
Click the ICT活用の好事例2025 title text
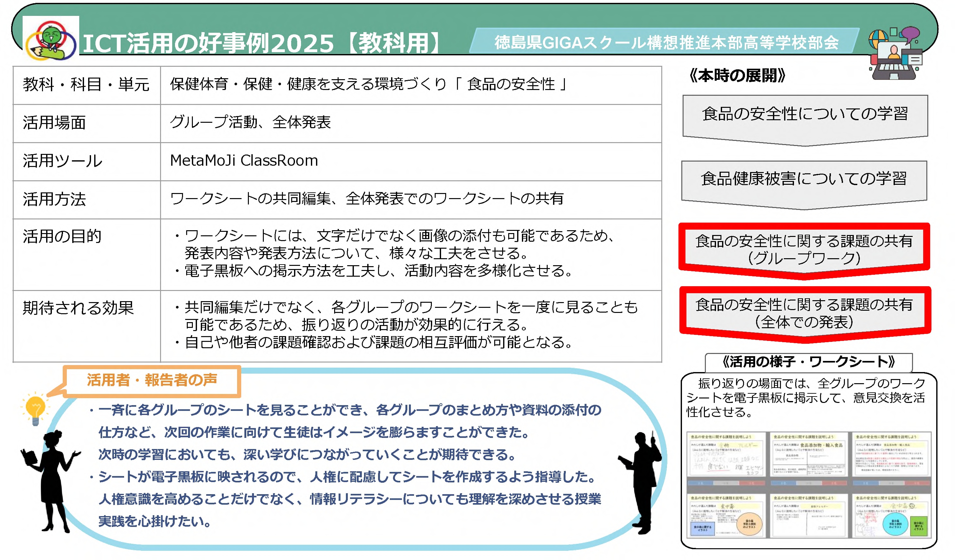(208, 43)
